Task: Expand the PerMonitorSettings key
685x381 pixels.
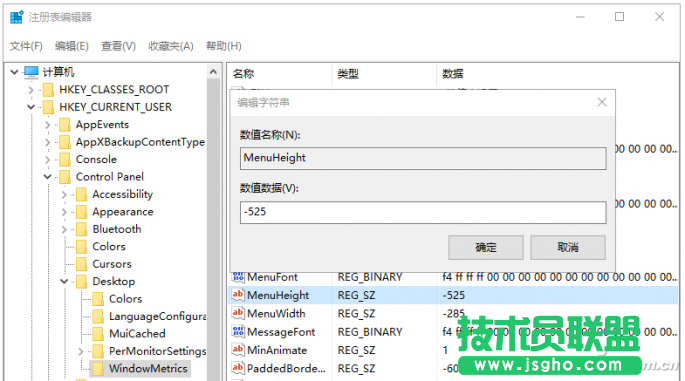Action: pyautogui.click(x=81, y=351)
